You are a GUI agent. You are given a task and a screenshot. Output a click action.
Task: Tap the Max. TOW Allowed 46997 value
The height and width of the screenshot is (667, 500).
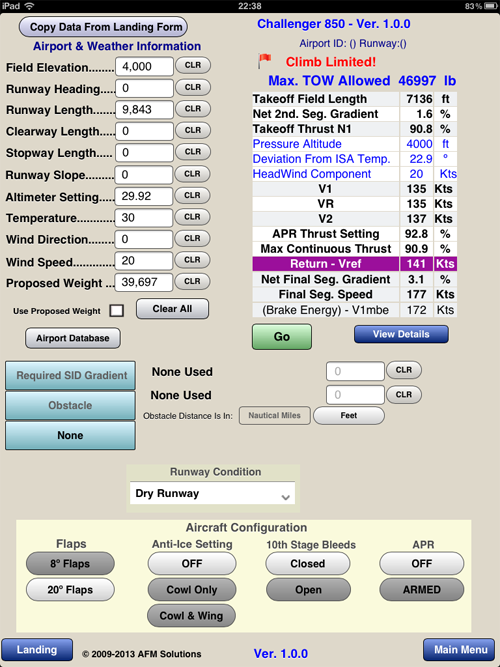(x=417, y=81)
